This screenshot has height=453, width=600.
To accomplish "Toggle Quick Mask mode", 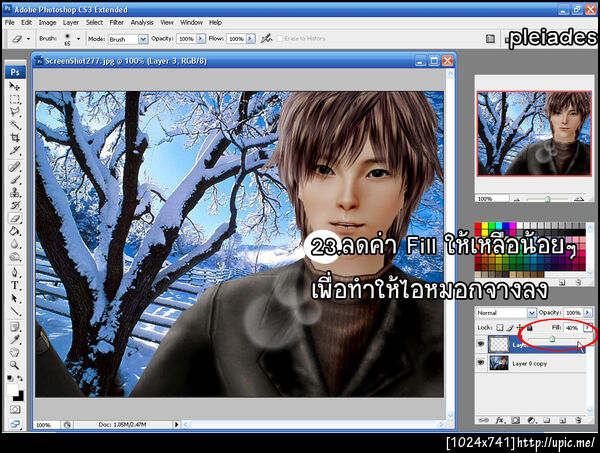I will tap(15, 409).
